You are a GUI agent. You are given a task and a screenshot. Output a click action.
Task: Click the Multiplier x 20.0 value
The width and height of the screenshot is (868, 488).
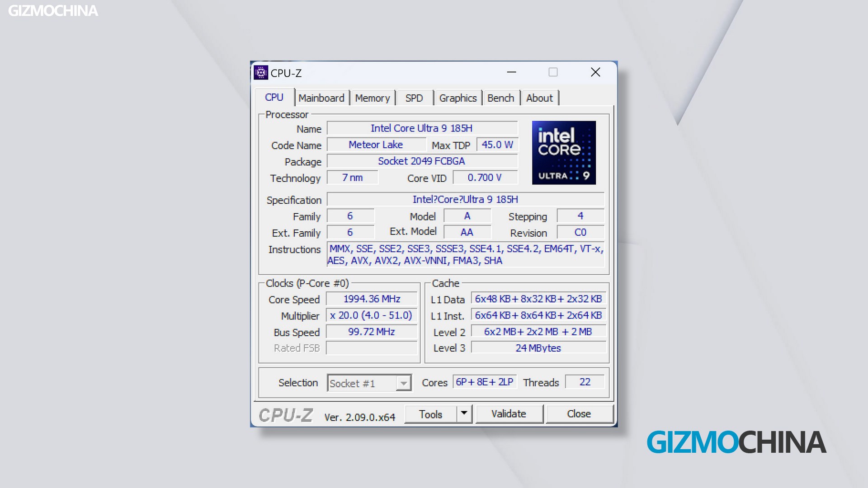coord(372,315)
